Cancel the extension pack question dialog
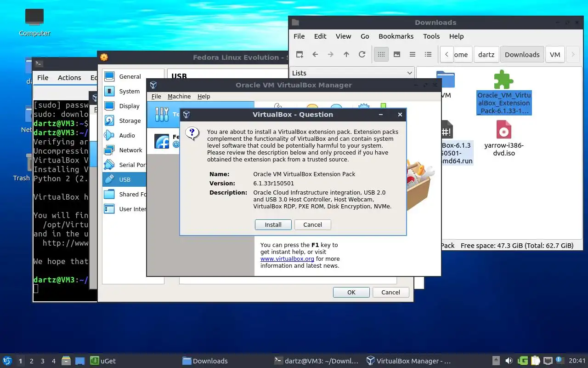Image resolution: width=588 pixels, height=368 pixels. pos(312,224)
